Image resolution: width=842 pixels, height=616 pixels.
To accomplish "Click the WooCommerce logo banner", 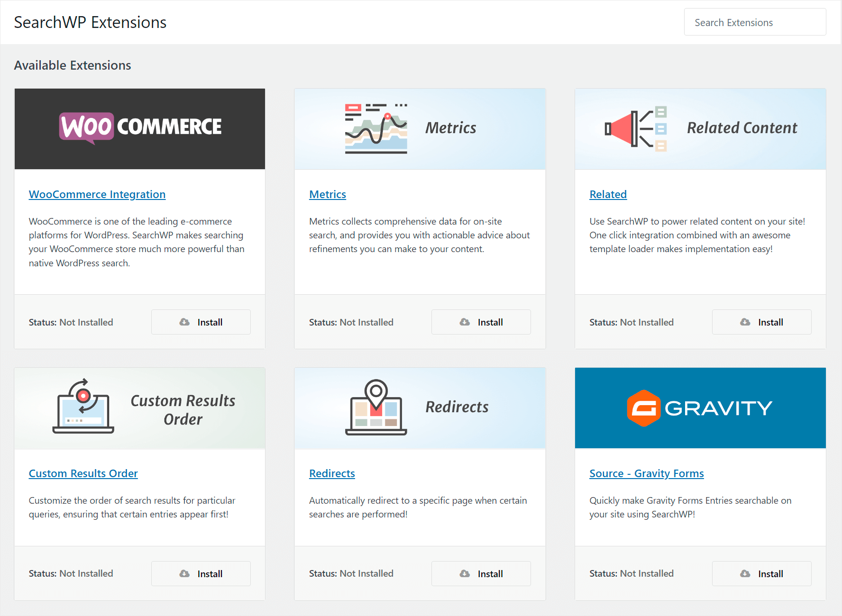I will tap(140, 129).
